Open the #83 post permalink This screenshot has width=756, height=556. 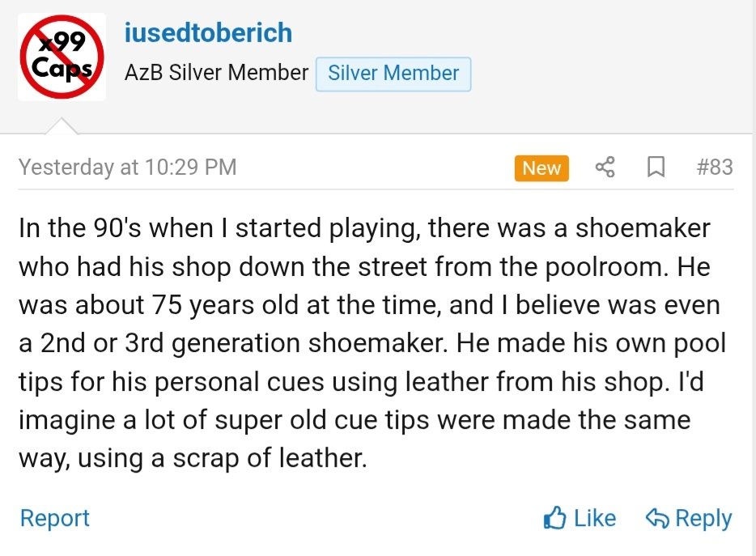point(715,168)
